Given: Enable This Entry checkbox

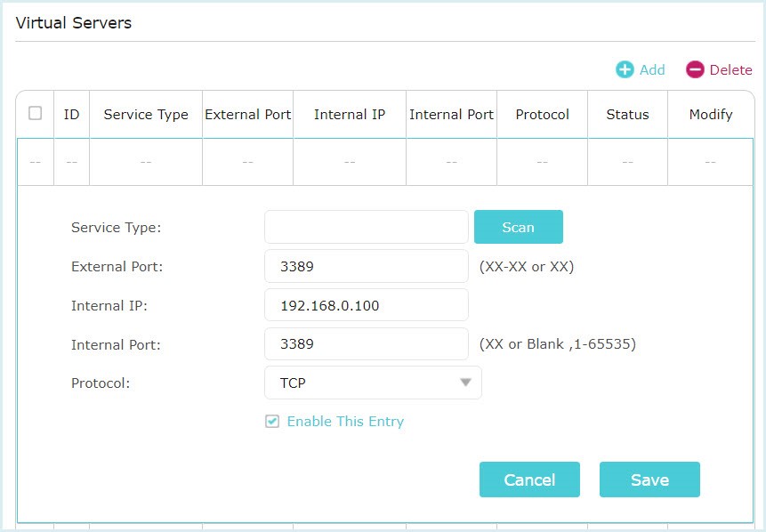Looking at the screenshot, I should tap(272, 422).
